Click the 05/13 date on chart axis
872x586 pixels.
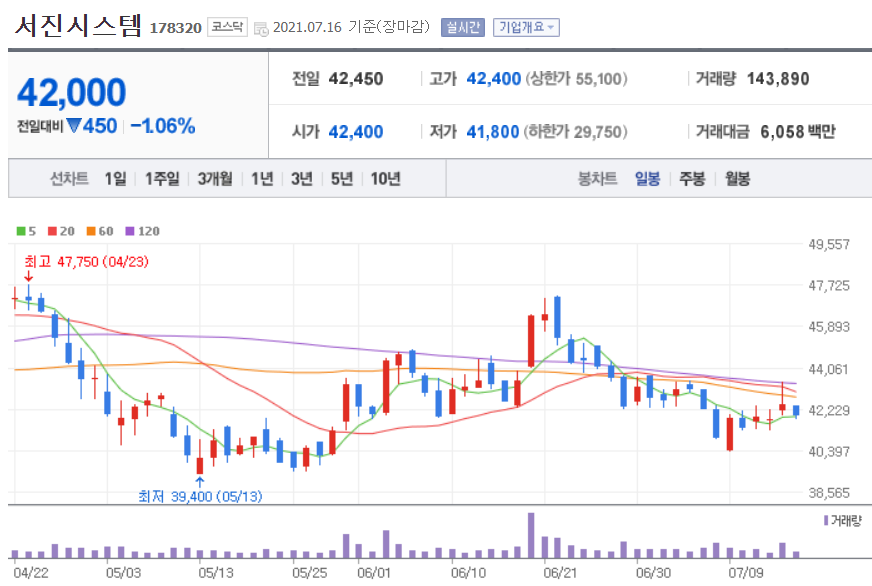click(x=216, y=573)
